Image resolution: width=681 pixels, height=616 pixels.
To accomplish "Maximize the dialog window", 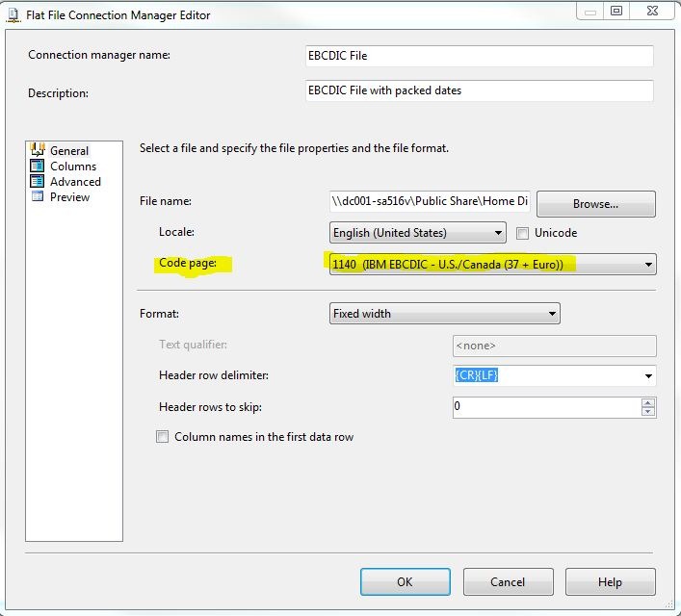I will [616, 11].
